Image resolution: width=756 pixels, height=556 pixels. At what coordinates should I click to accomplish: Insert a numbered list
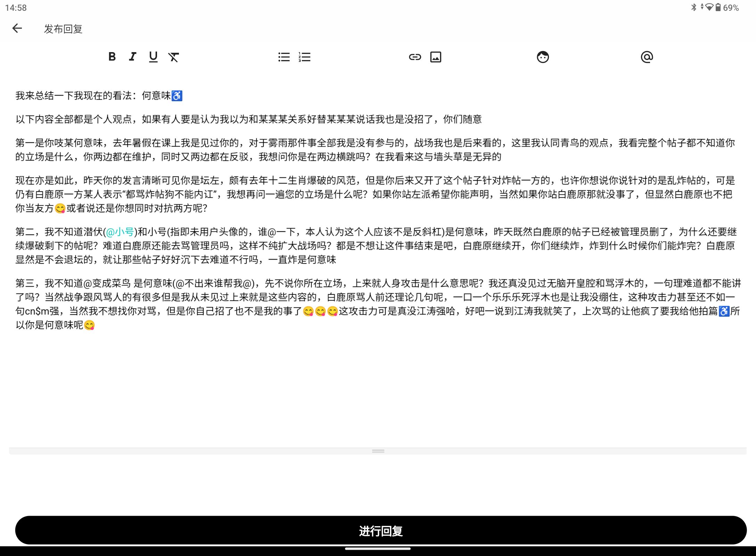tap(304, 57)
